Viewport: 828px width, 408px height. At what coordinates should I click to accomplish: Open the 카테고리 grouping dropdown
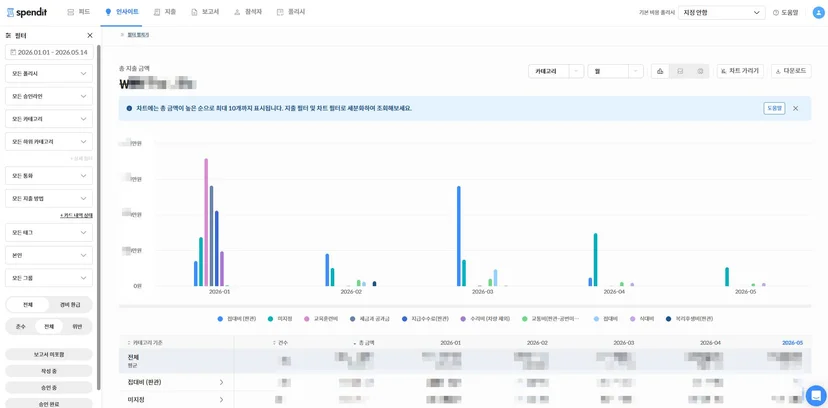pyautogui.click(x=556, y=71)
